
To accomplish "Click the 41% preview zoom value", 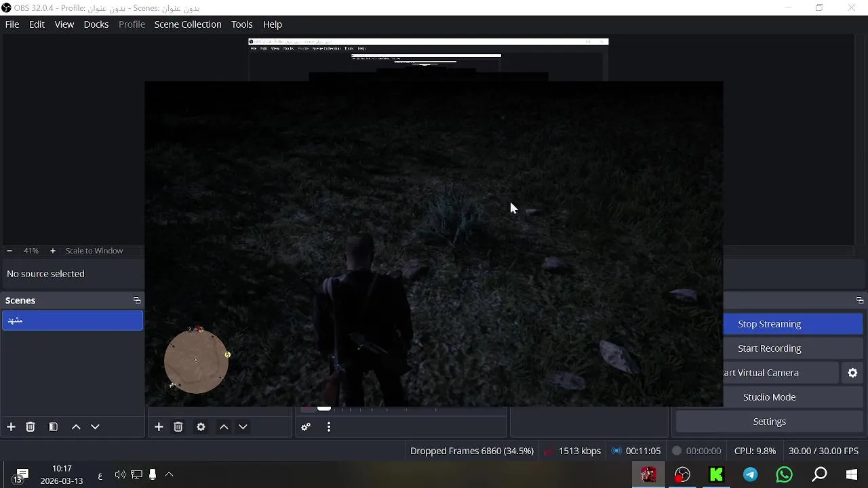I will click(31, 251).
